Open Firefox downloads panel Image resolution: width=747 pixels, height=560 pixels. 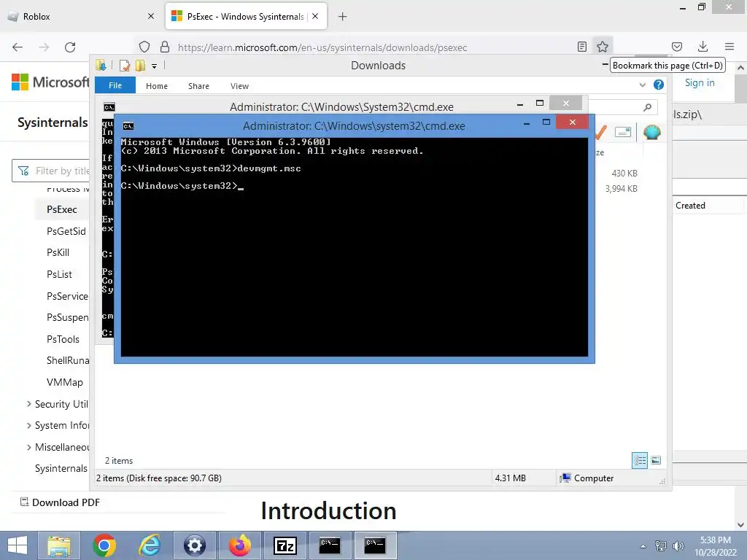[703, 47]
